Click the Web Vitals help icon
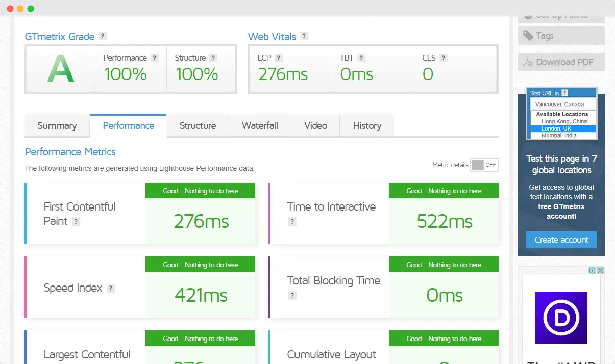This screenshot has height=364, width=615. click(x=304, y=36)
